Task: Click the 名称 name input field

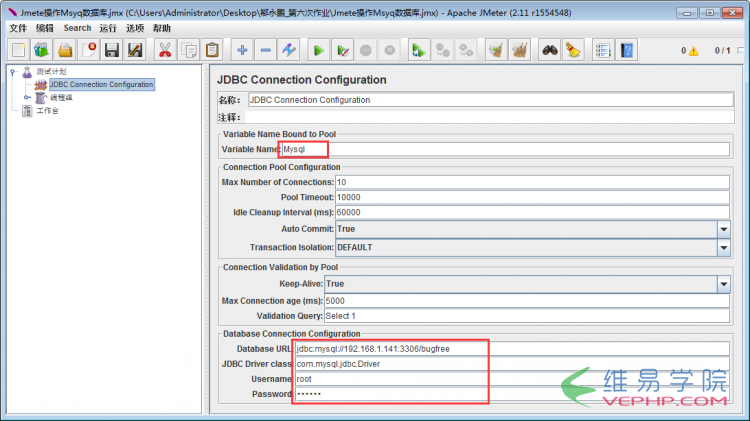Action: [490, 100]
